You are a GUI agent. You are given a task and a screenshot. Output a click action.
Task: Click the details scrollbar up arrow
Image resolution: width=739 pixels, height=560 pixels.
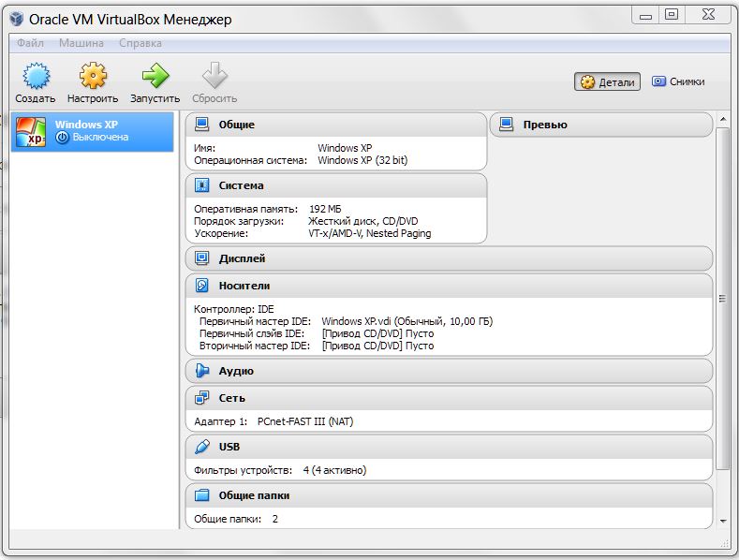tap(722, 119)
